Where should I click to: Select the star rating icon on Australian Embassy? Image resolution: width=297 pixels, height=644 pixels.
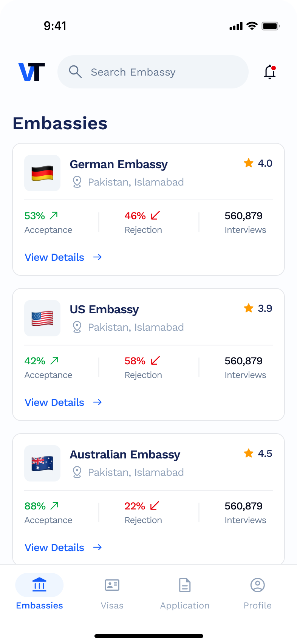[x=248, y=453]
